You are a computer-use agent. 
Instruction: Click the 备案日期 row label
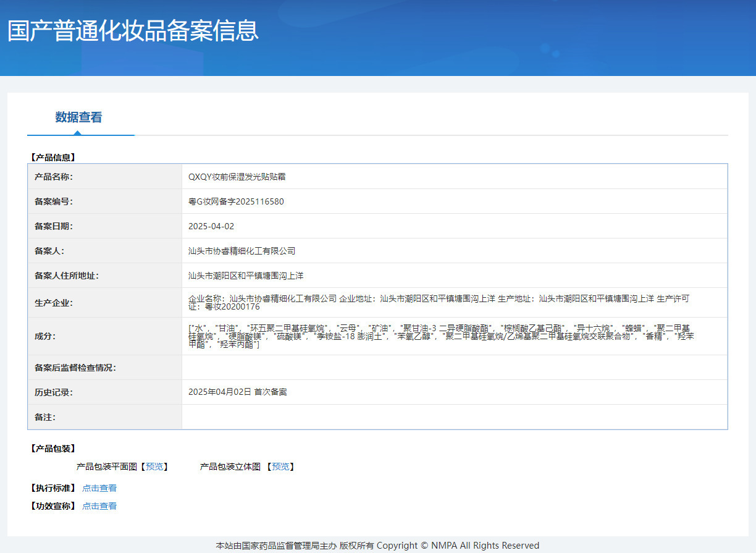(x=54, y=226)
